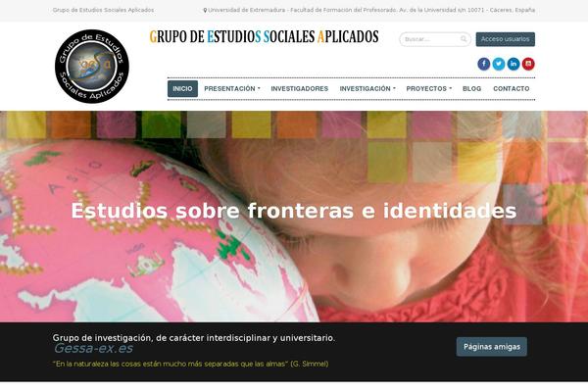Click into the Buscar search field
588x392 pixels.
click(435, 39)
